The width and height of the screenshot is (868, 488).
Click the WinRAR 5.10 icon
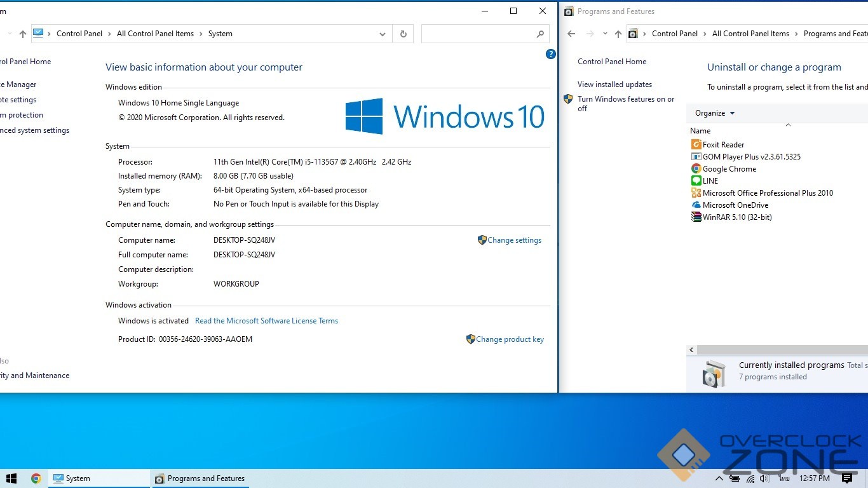point(696,217)
